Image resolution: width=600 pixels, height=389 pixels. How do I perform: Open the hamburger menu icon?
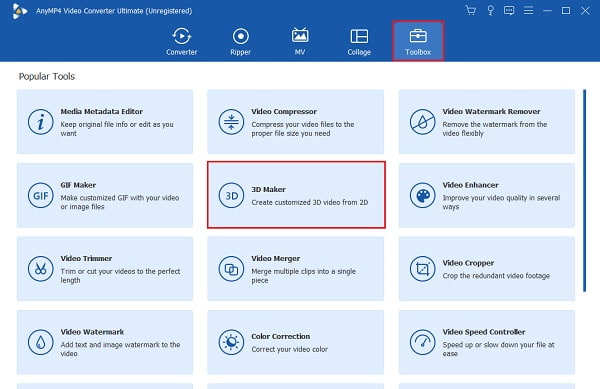[528, 11]
